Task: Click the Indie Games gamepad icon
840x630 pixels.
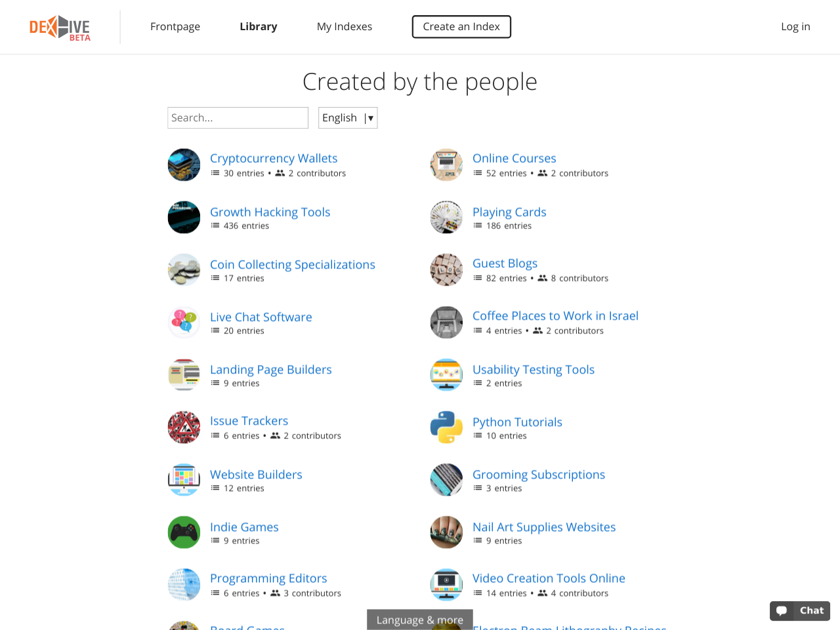Action: 184,532
